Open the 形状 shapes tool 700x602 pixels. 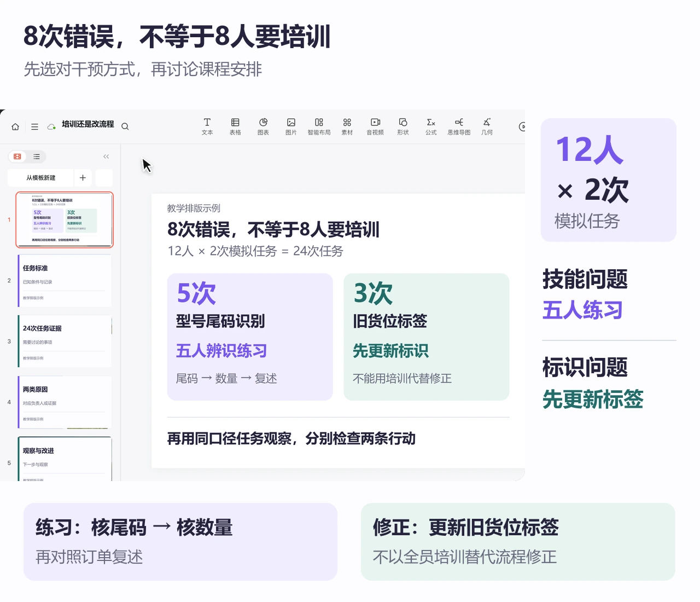(x=403, y=126)
